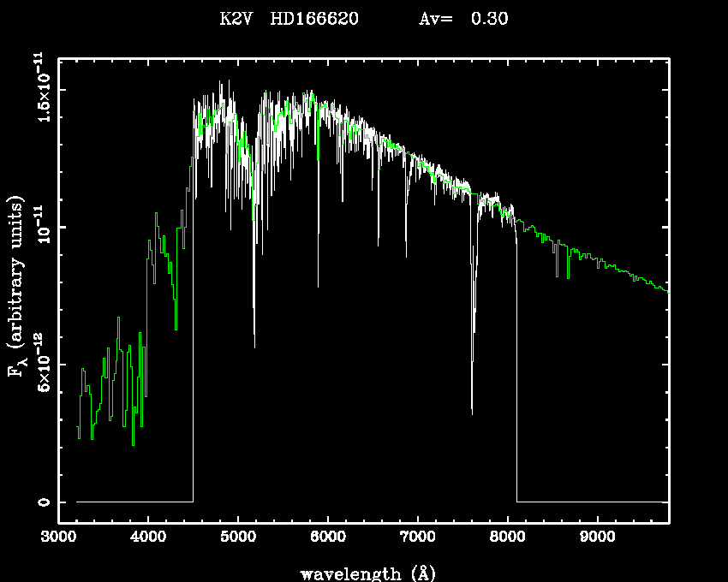Click the K2V HD166620 plot title
Screen dimensions: 728x582
(289, 19)
